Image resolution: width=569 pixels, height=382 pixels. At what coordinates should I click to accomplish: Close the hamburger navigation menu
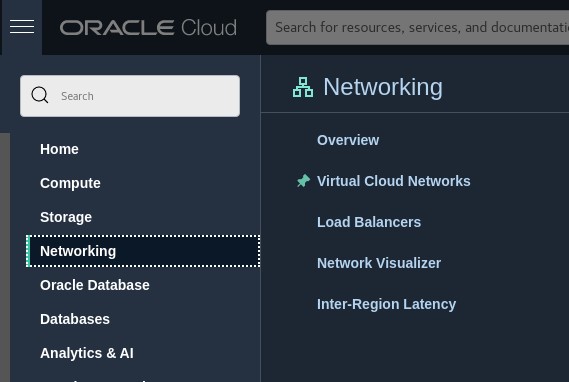22,27
